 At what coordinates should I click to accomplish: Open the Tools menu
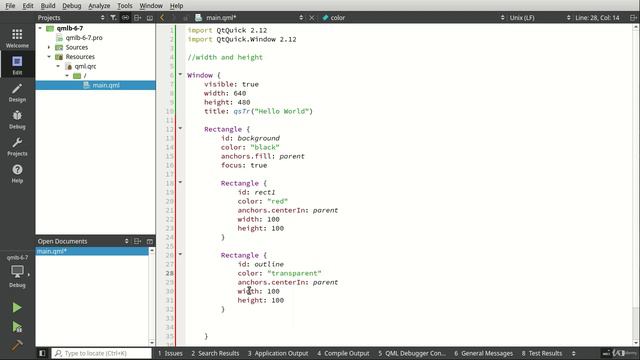(x=124, y=6)
